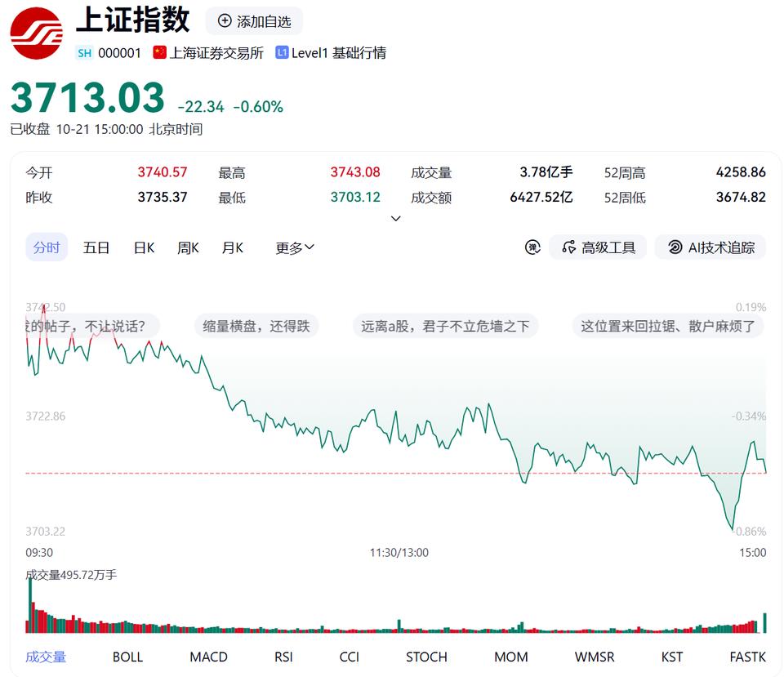Click the 今开 value 3740.57
The image size is (784, 677).
[162, 172]
